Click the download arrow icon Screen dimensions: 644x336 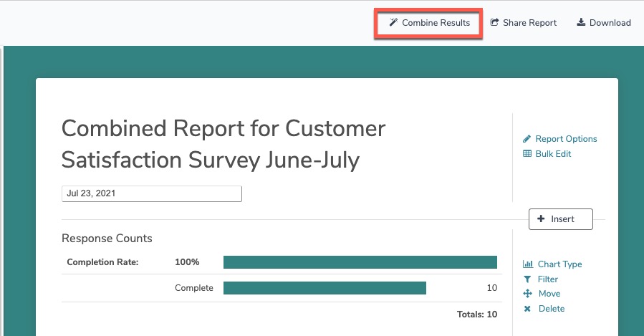point(581,23)
